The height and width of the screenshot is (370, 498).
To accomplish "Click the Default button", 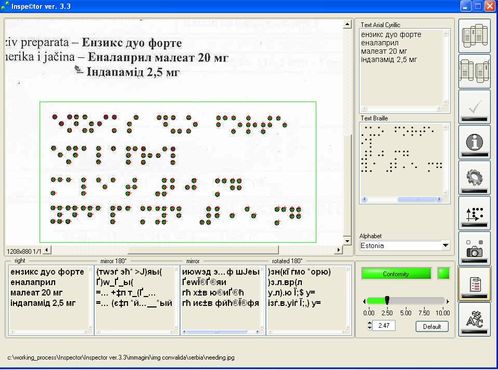I will click(x=432, y=327).
